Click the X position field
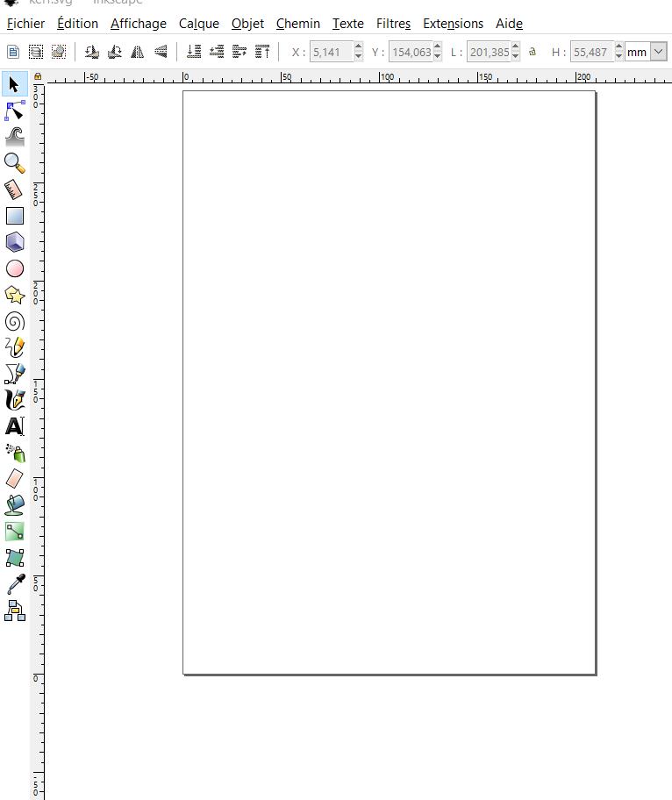The image size is (672, 800). pos(332,52)
